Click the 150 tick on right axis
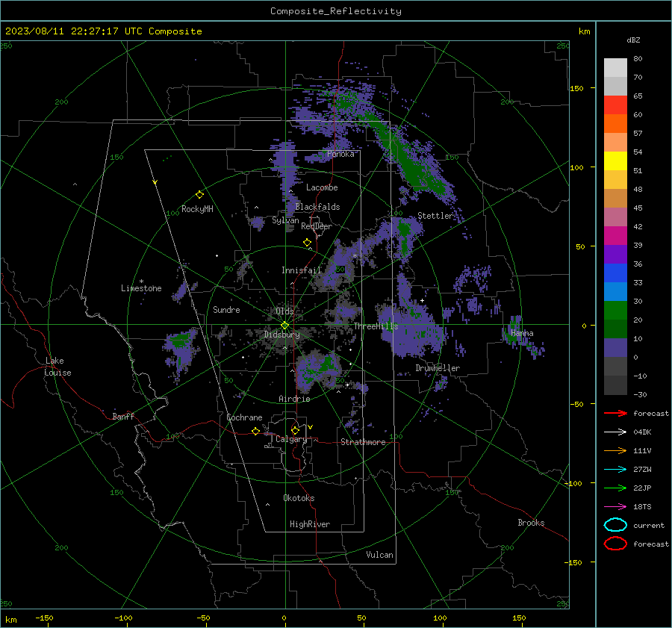 point(576,89)
